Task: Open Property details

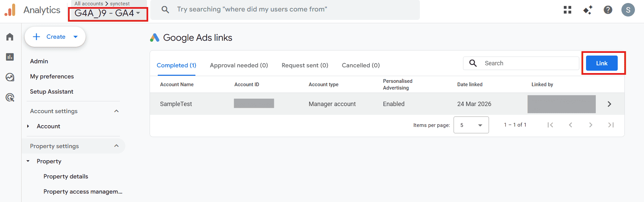Action: 66,176
